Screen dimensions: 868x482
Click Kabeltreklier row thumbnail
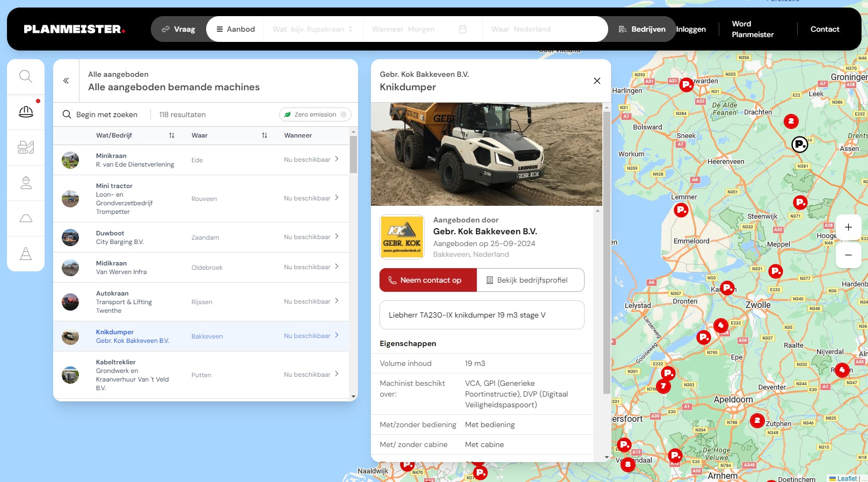click(70, 375)
